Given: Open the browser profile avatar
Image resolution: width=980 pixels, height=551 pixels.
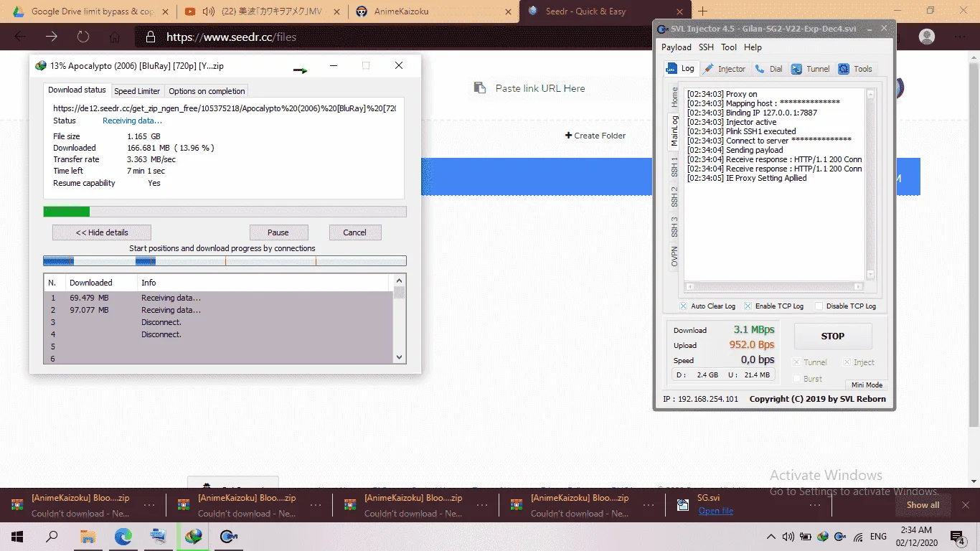Looking at the screenshot, I should [x=927, y=37].
